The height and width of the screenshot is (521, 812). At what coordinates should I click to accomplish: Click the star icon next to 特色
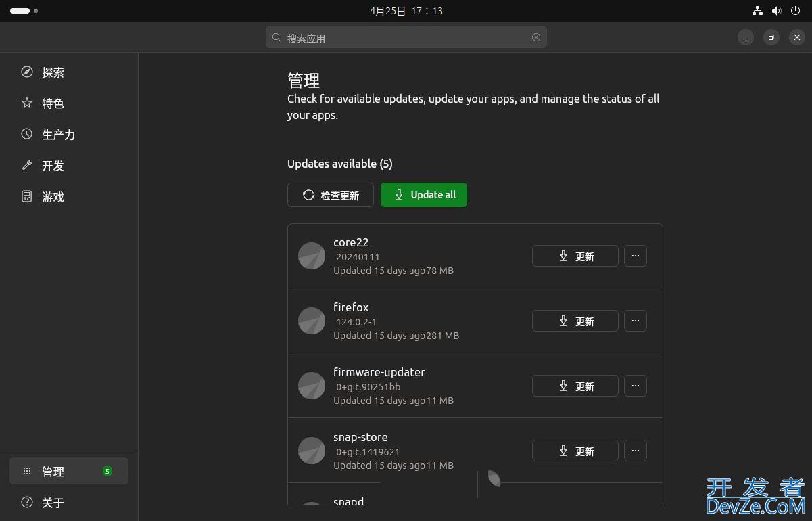(x=27, y=103)
